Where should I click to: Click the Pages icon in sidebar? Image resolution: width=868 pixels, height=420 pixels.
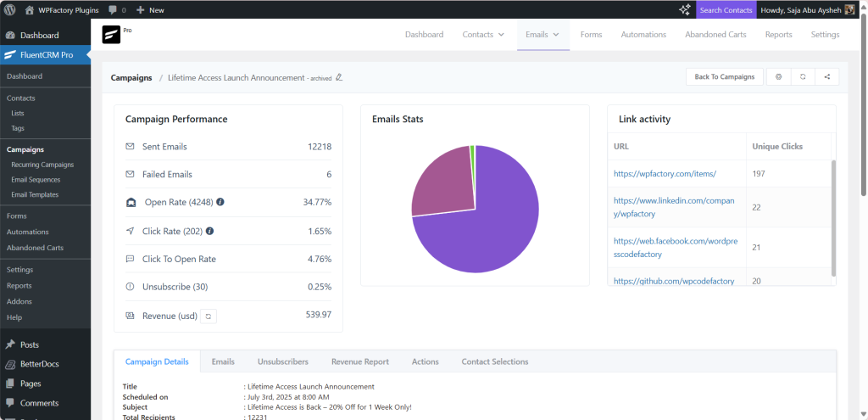(10, 384)
